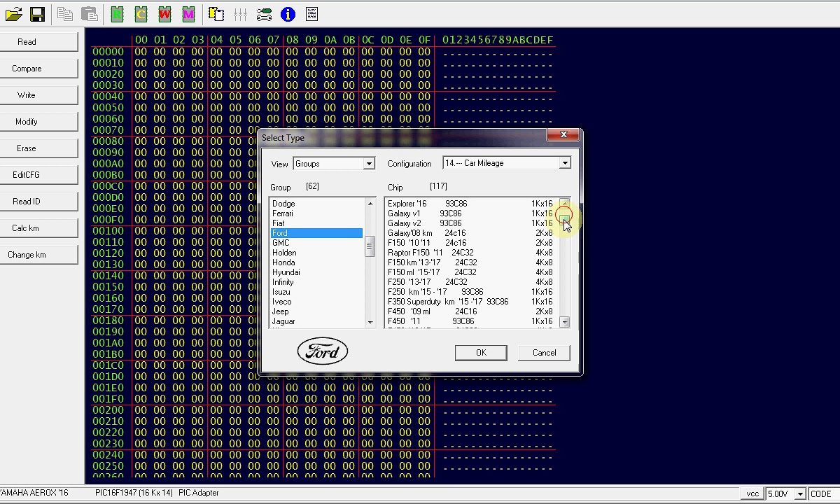Select Jeep in the Group list
Image resolution: width=840 pixels, height=504 pixels.
click(281, 311)
